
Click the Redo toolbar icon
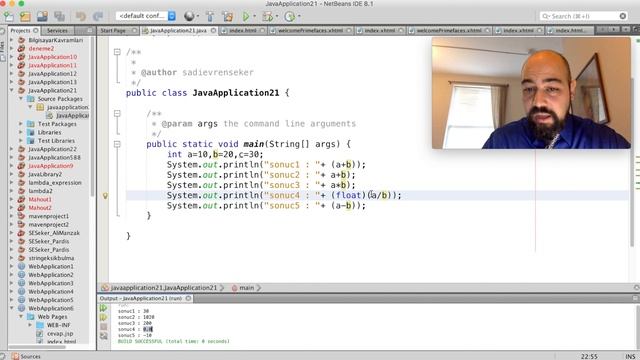click(98, 16)
